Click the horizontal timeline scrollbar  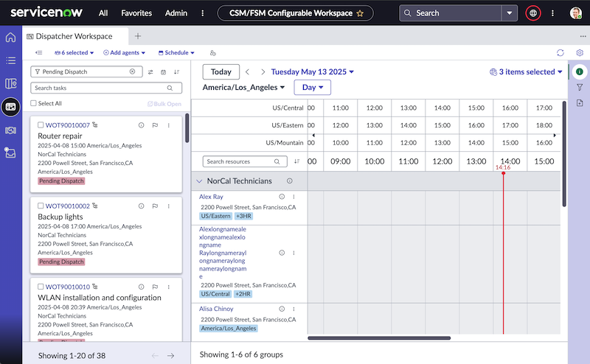379,338
